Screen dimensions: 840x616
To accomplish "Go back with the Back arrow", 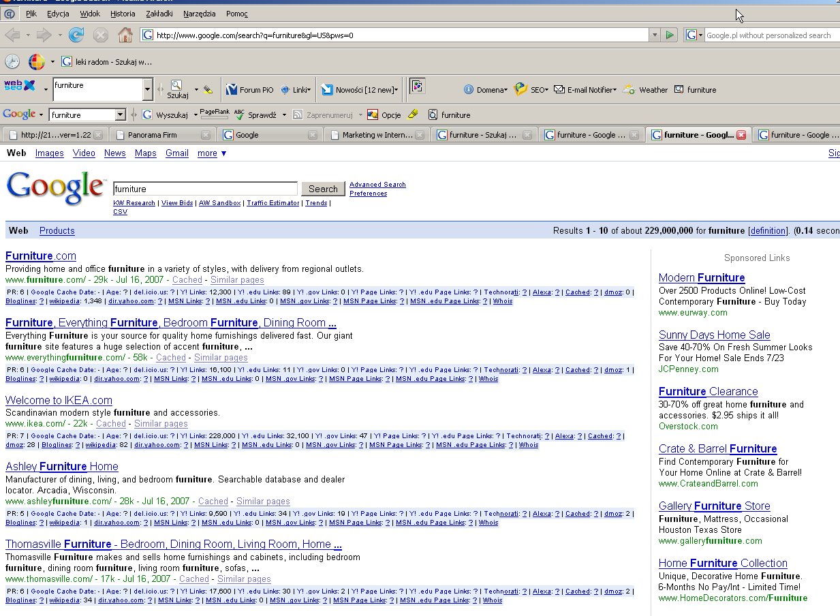I will click(x=12, y=35).
